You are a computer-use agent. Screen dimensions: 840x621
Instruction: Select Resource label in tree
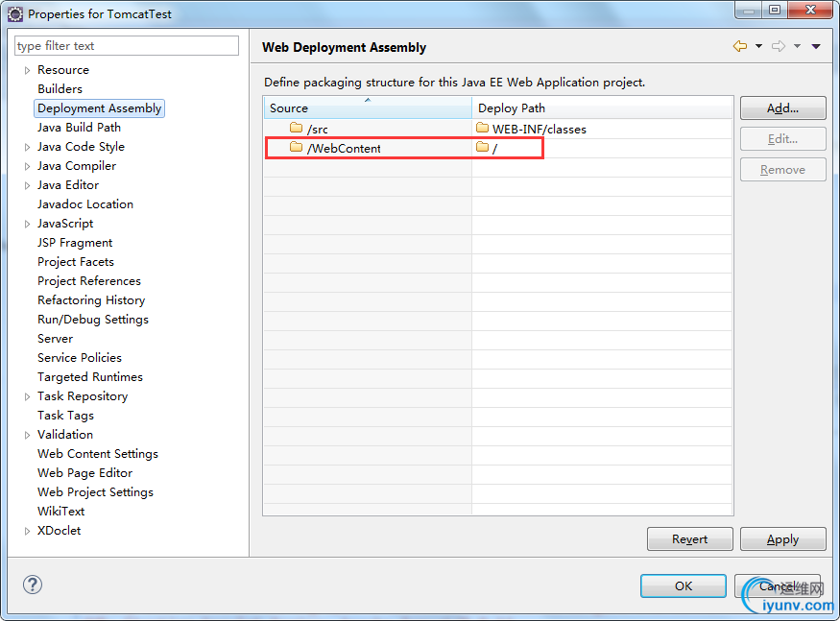(63, 70)
